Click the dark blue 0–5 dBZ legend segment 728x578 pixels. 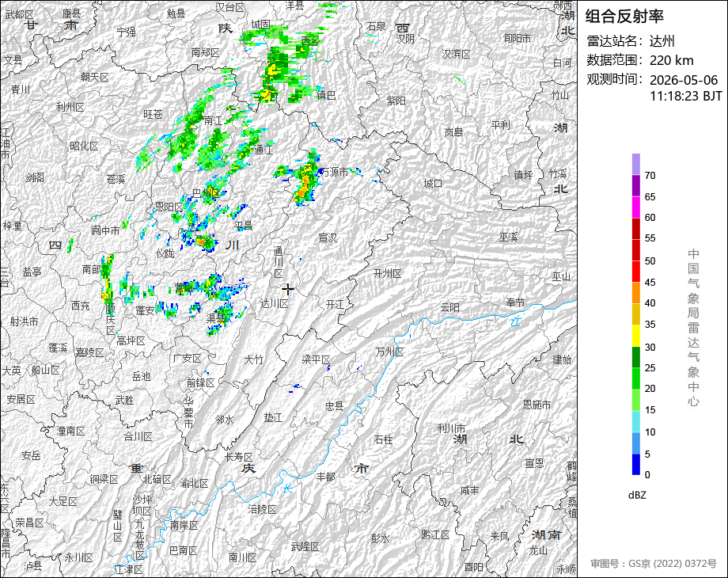pos(636,464)
